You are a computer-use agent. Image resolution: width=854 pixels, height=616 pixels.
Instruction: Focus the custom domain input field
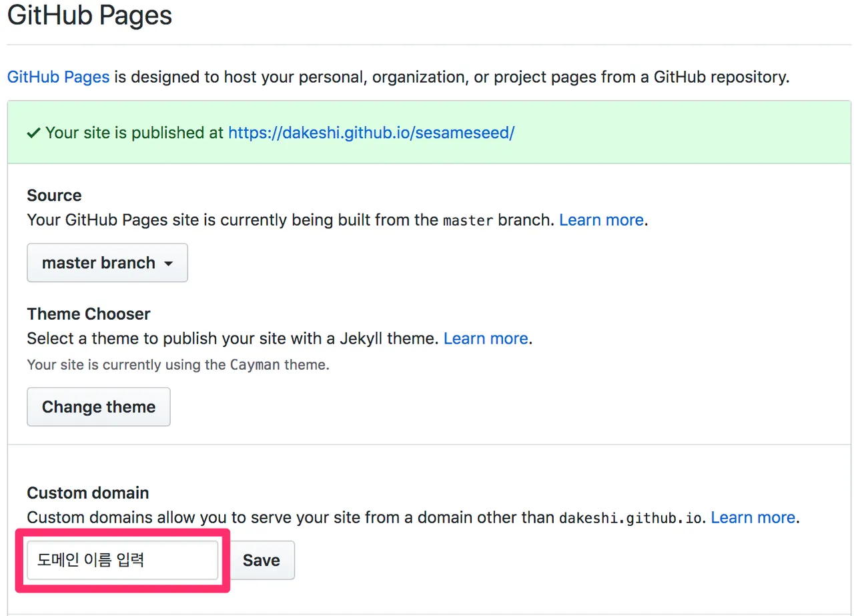click(x=123, y=560)
